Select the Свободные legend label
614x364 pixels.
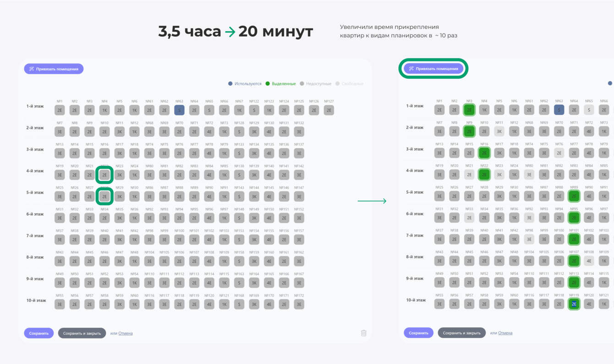click(x=352, y=84)
